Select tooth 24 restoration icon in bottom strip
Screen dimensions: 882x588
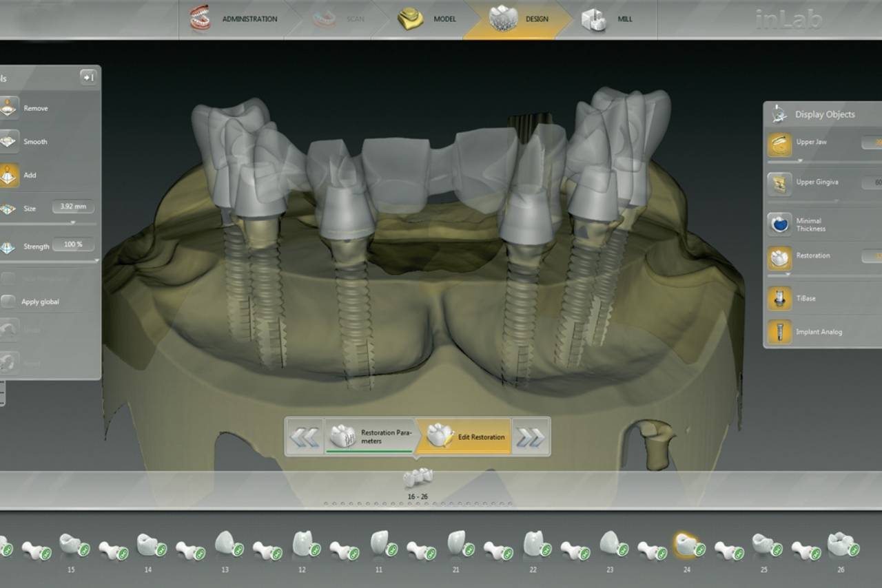[686, 545]
